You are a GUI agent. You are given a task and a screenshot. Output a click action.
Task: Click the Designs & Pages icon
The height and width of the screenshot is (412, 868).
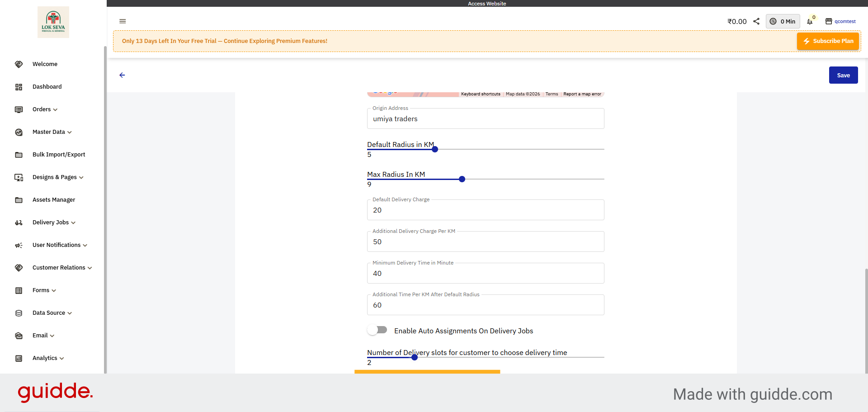(19, 177)
